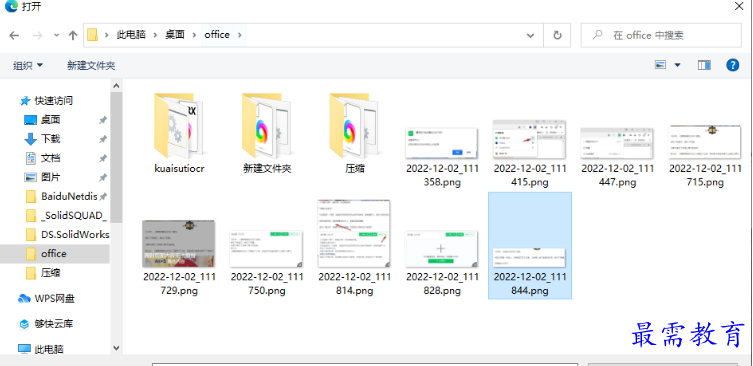This screenshot has width=753, height=366.
Task: Change view layout icon
Action: click(x=661, y=65)
